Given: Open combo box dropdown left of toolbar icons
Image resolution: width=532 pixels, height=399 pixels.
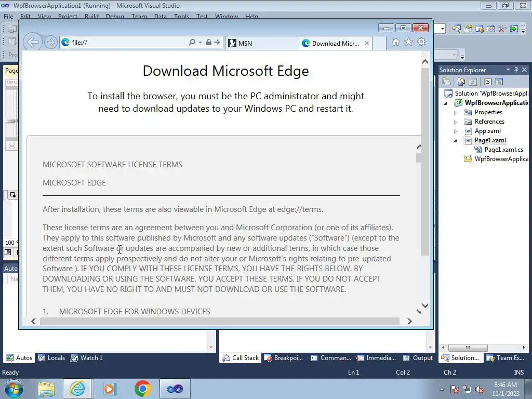Looking at the screenshot, I should pyautogui.click(x=442, y=29).
